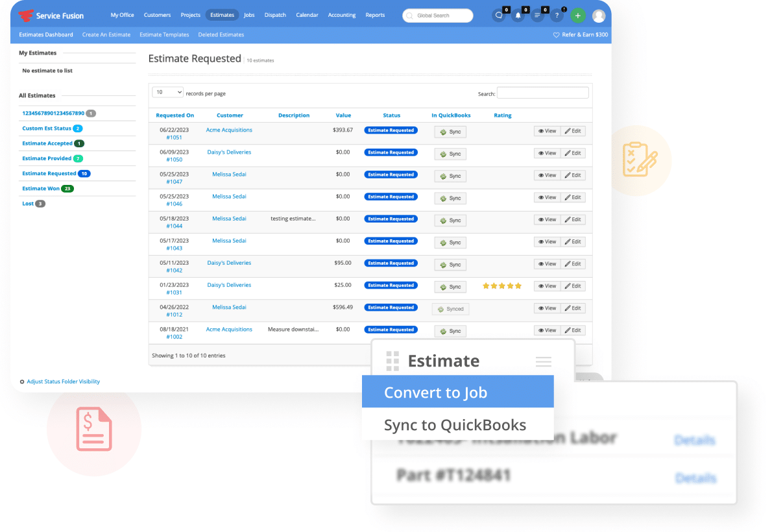Click the help question mark icon
This screenshot has width=772, height=532.
coord(557,15)
